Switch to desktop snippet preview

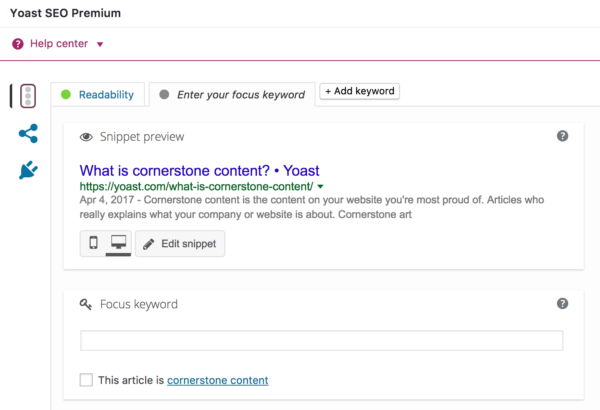(x=118, y=243)
